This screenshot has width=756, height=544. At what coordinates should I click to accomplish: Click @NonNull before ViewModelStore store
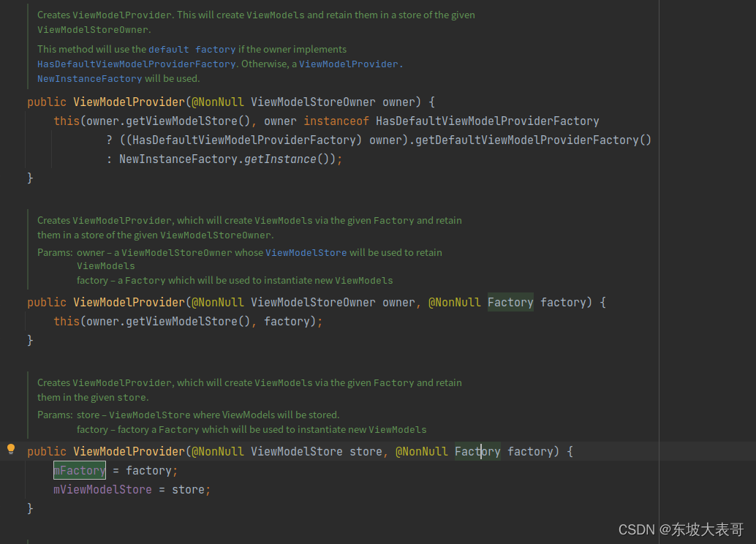tap(218, 452)
